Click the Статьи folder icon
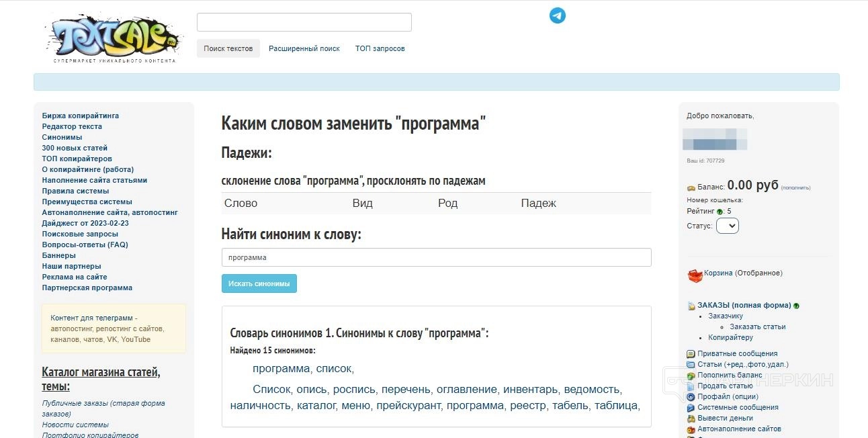Screen dimensions: 868x438 (691, 365)
